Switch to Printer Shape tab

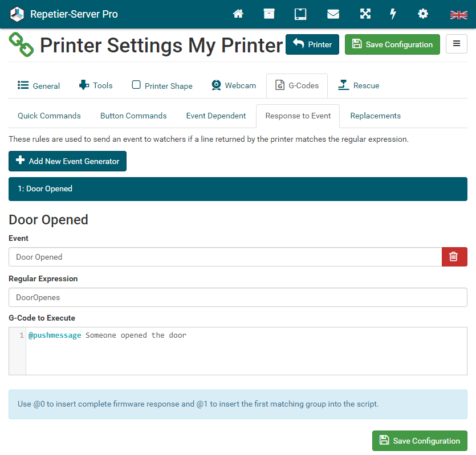tap(162, 85)
